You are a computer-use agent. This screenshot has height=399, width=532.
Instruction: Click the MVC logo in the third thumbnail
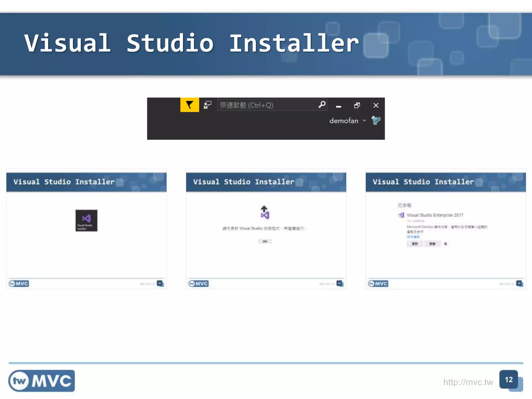pos(378,283)
